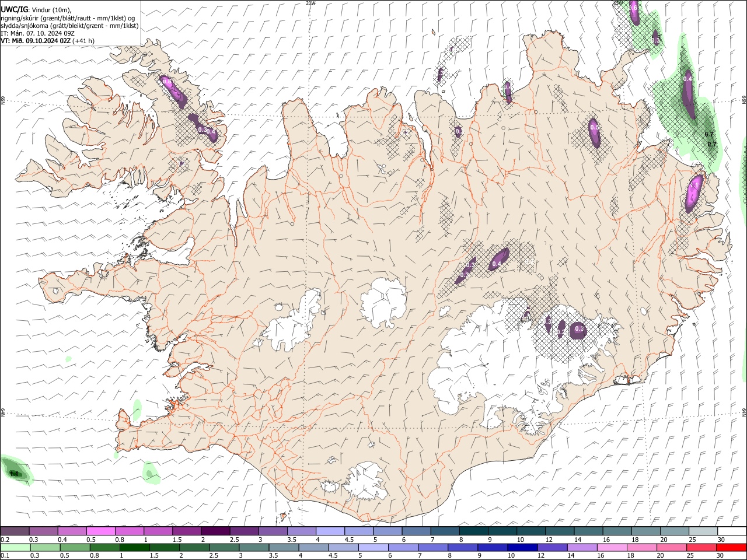Image resolution: width=747 pixels, height=560 pixels.
Task: Click the white Hofsjökull glacier in central Iceland
Action: tap(383, 302)
